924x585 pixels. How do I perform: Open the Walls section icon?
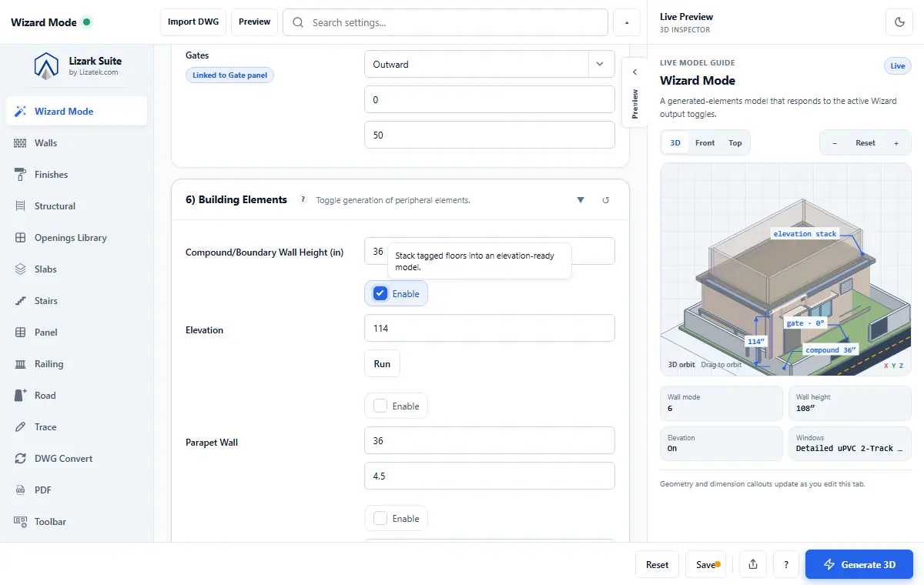[21, 143]
